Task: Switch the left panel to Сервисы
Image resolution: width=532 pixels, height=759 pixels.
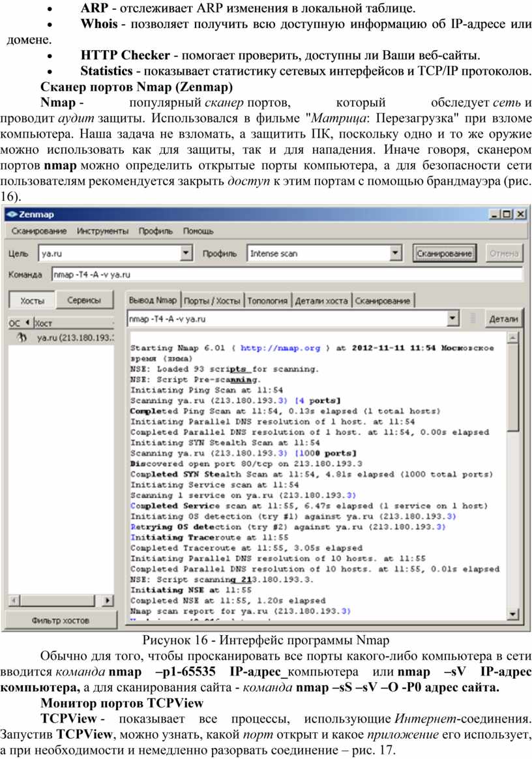Action: [84, 300]
